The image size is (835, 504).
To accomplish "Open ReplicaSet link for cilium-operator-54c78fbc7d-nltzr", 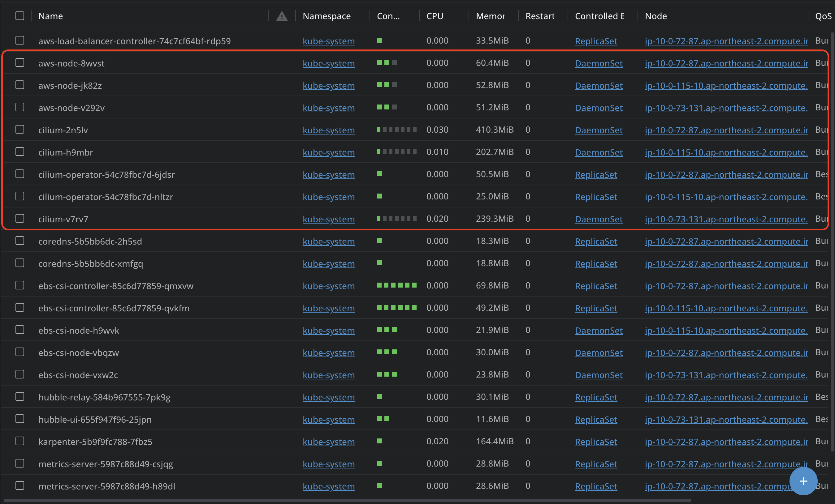I will point(596,197).
